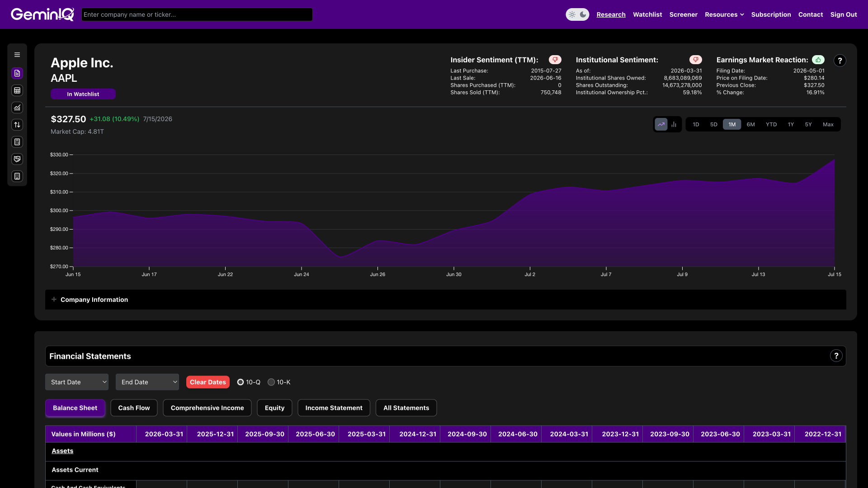Switch to All Statements tab
Viewport: 868px width, 488px height.
(406, 408)
